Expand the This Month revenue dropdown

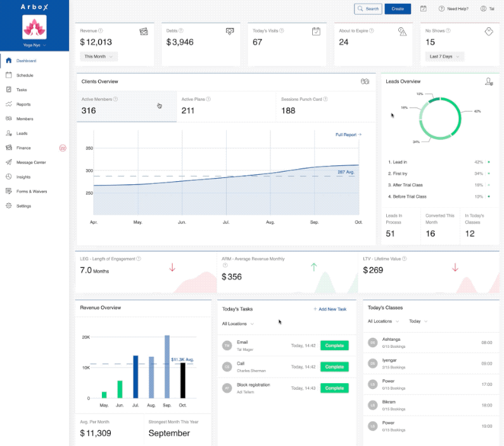(x=99, y=56)
